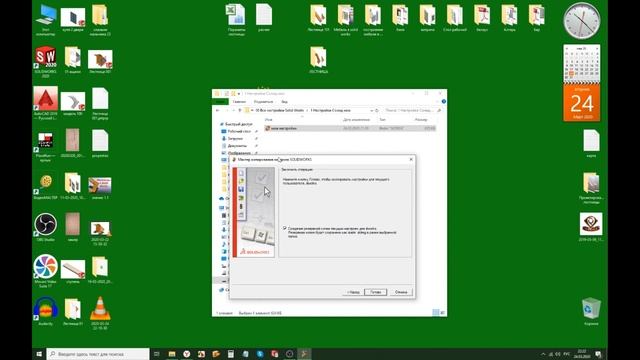
Task: Click the orange date gadget showing 24
Action: (582, 102)
